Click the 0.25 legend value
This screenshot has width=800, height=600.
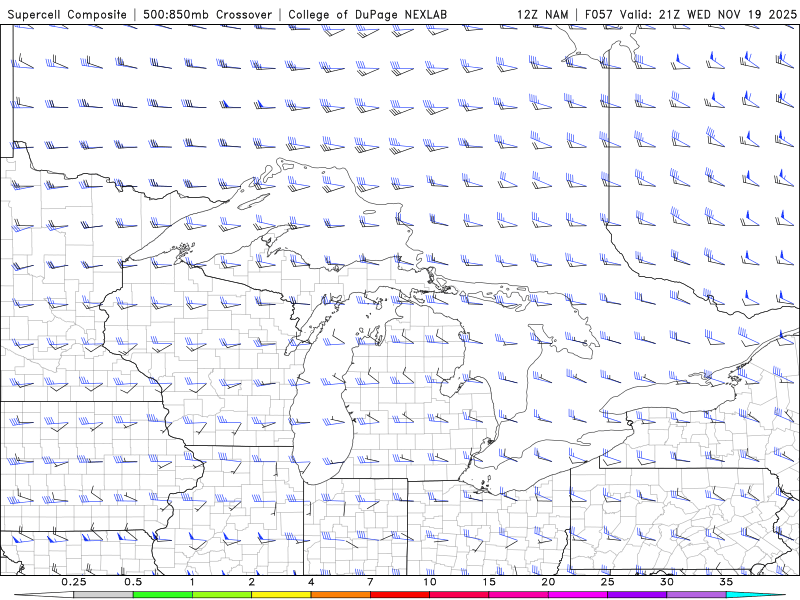(x=74, y=582)
